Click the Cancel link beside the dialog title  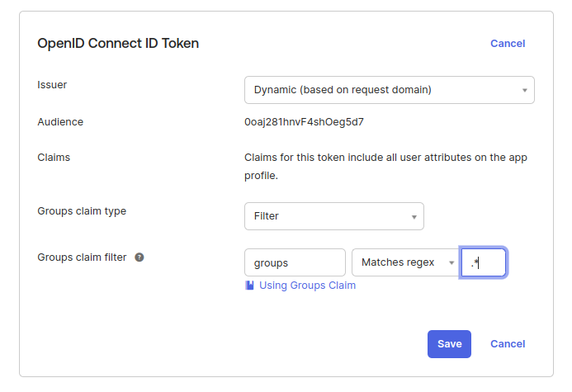click(508, 44)
